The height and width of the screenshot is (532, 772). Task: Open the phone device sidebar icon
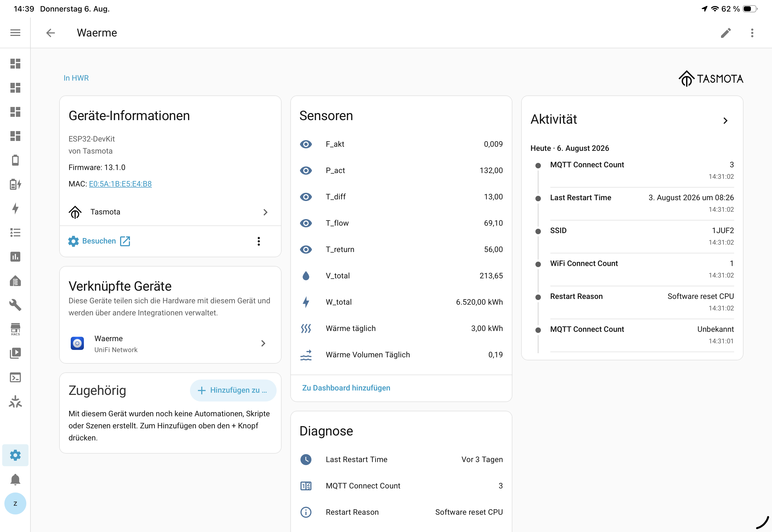point(15,160)
